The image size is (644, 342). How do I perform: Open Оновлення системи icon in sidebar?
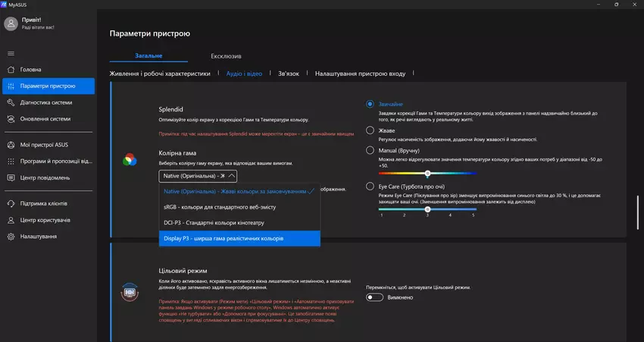[x=11, y=119]
